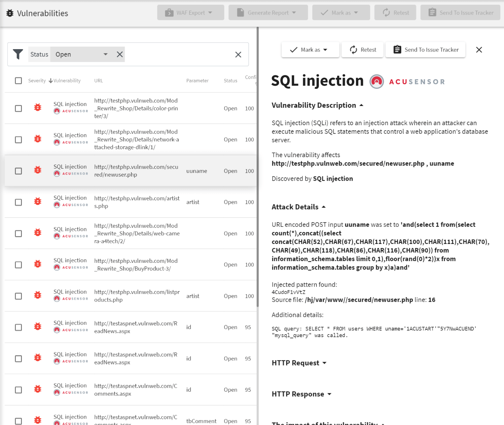Check the newuser.php vulnerability row checkbox
The image size is (504, 425).
[x=19, y=171]
